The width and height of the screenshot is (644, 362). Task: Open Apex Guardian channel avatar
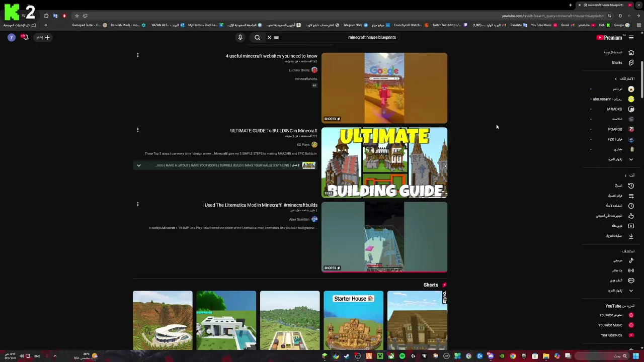click(314, 219)
